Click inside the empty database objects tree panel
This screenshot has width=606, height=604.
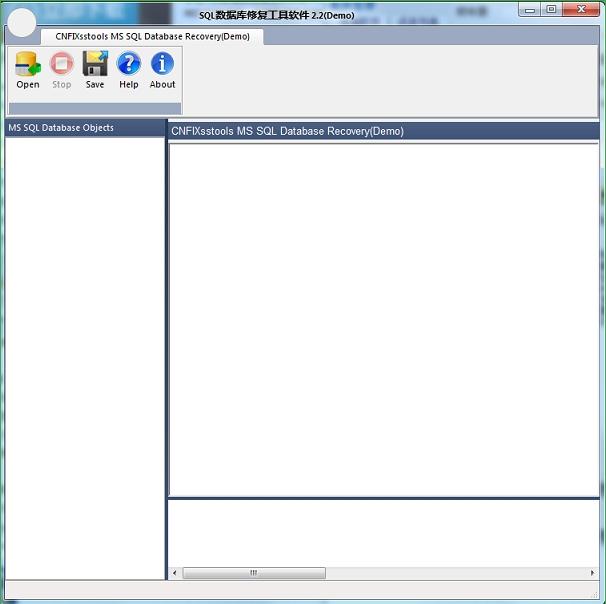pyautogui.click(x=84, y=350)
